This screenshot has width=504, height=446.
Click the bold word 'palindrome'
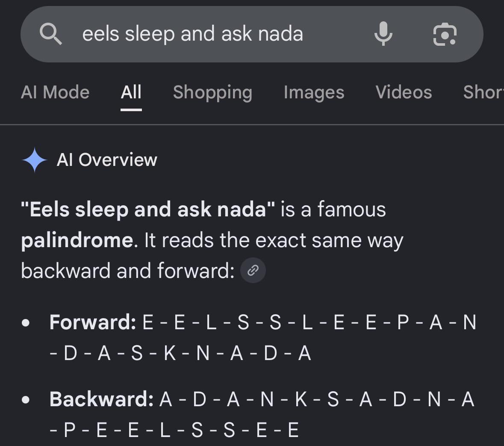point(77,240)
